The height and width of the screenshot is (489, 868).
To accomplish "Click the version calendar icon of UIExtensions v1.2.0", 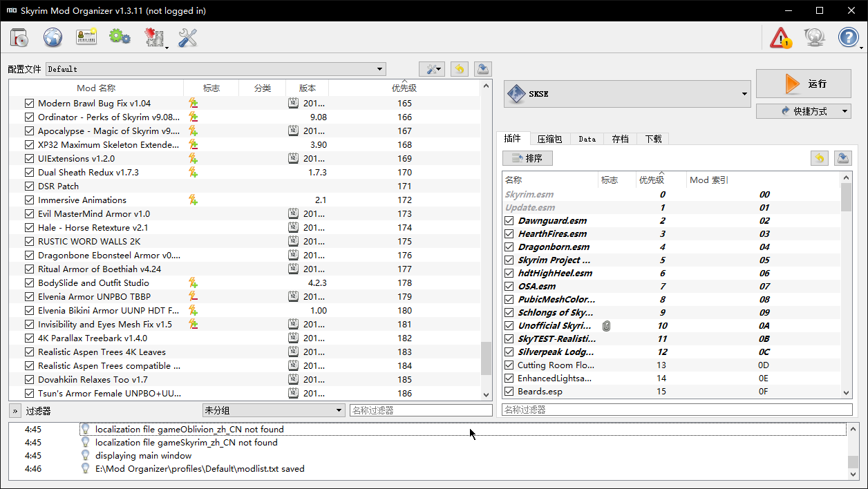I will 293,158.
